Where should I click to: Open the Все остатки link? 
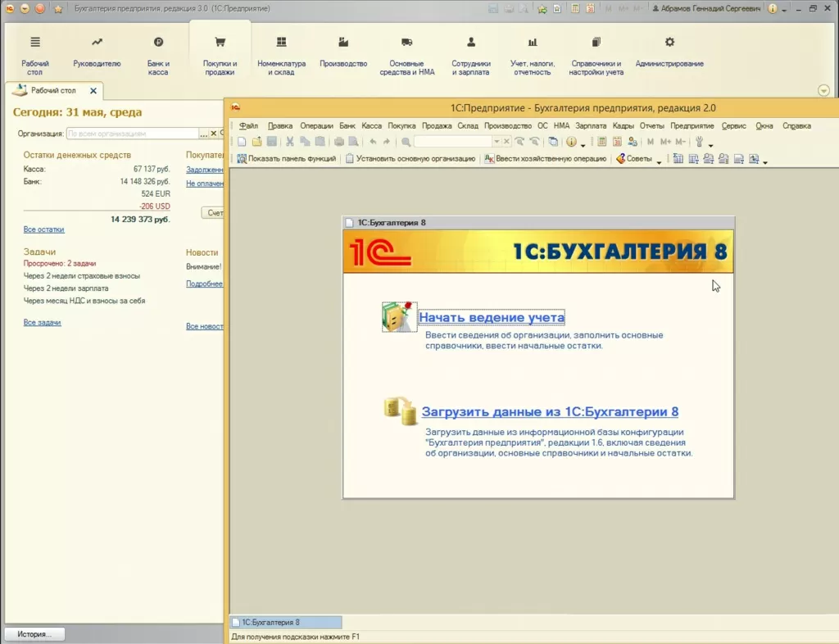(x=44, y=229)
